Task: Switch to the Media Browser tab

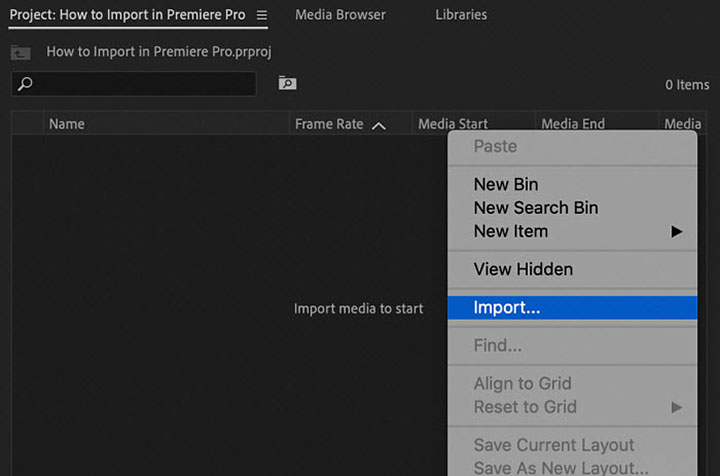Action: point(340,15)
